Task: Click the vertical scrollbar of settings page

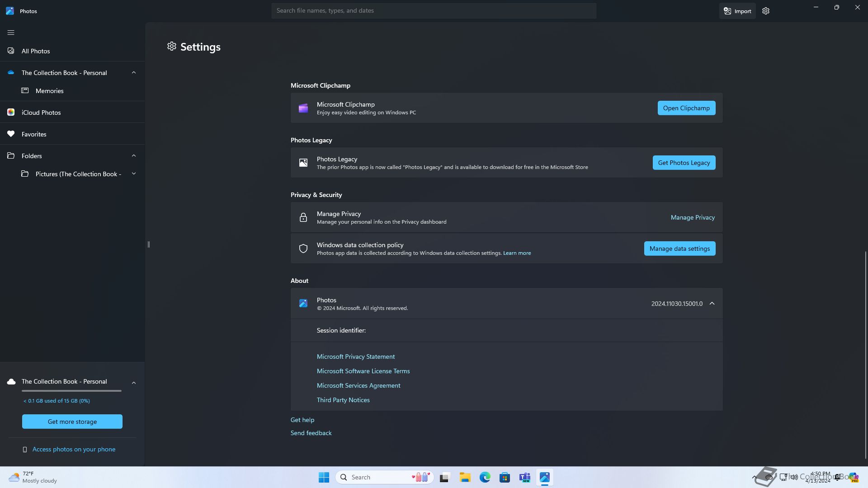Action: coord(866,355)
